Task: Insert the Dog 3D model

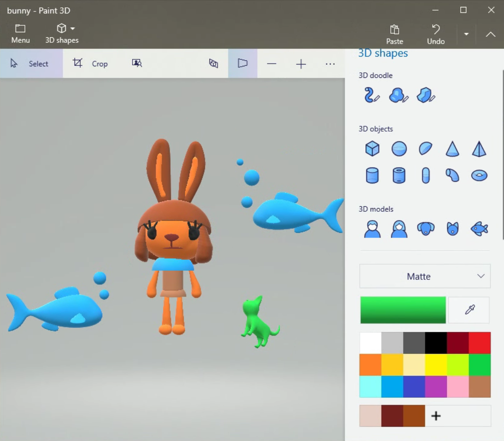Action: point(426,229)
